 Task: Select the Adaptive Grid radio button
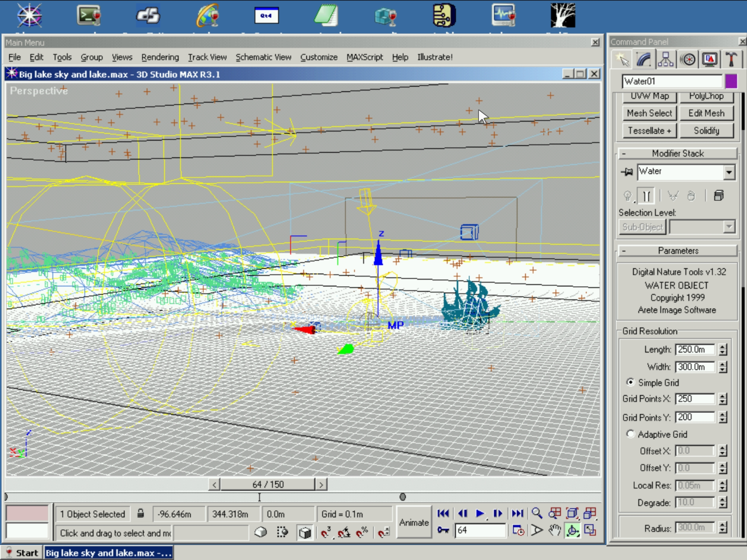pos(630,434)
